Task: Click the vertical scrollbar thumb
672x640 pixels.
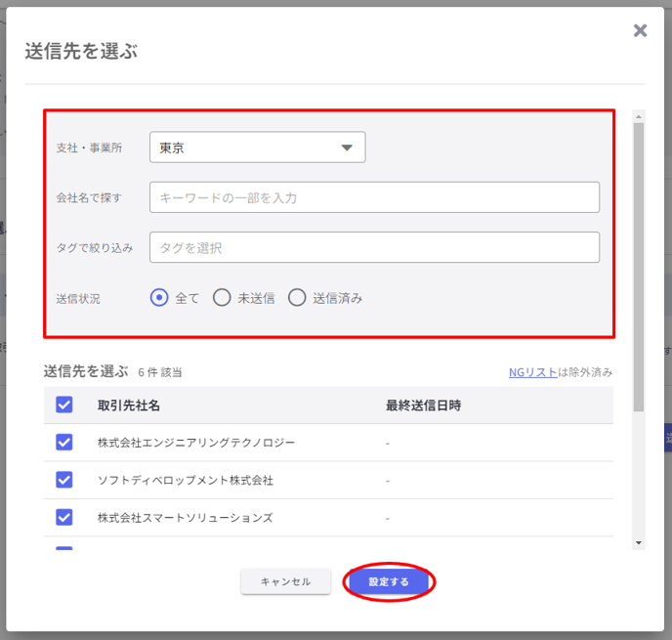Action: point(639,267)
